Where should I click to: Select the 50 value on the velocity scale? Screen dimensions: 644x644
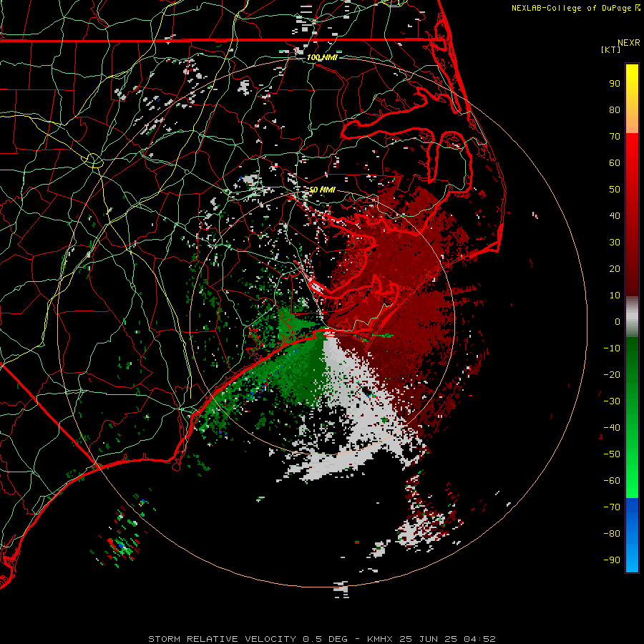[x=615, y=190]
